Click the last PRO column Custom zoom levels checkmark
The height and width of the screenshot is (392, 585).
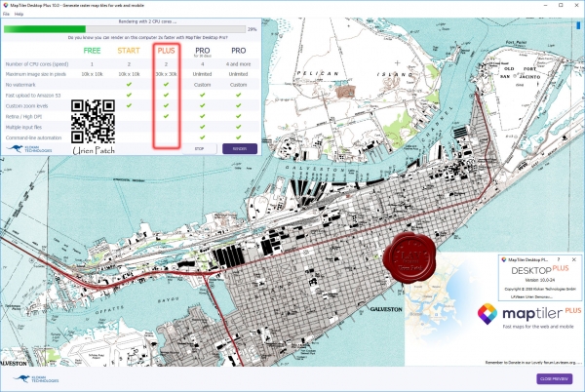pyautogui.click(x=239, y=105)
